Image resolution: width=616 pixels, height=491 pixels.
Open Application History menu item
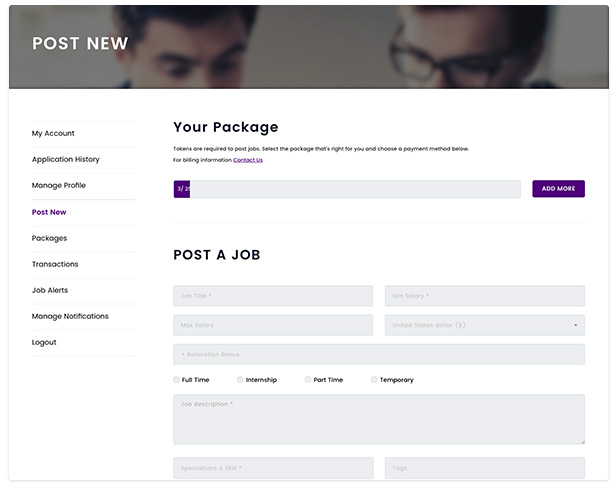66,159
